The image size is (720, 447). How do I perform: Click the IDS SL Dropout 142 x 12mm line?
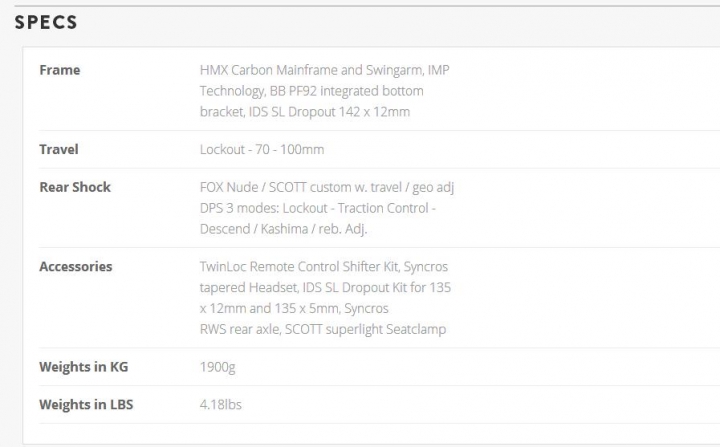[x=305, y=112]
